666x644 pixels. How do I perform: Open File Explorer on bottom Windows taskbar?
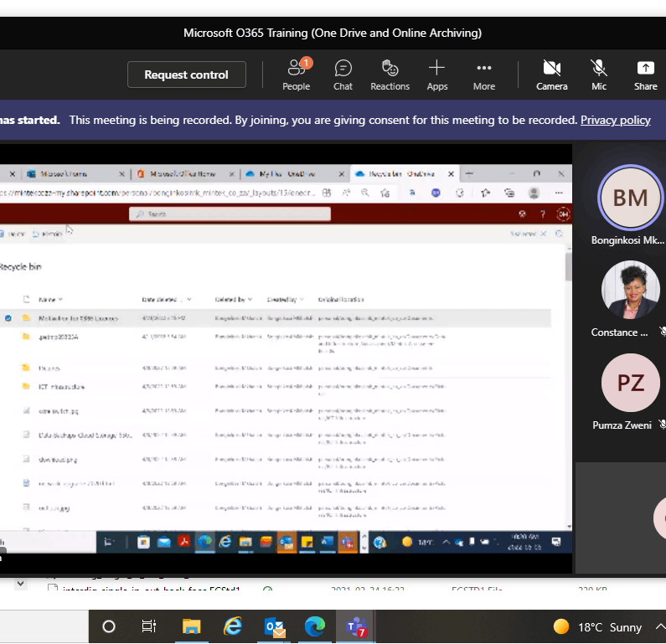point(192,626)
